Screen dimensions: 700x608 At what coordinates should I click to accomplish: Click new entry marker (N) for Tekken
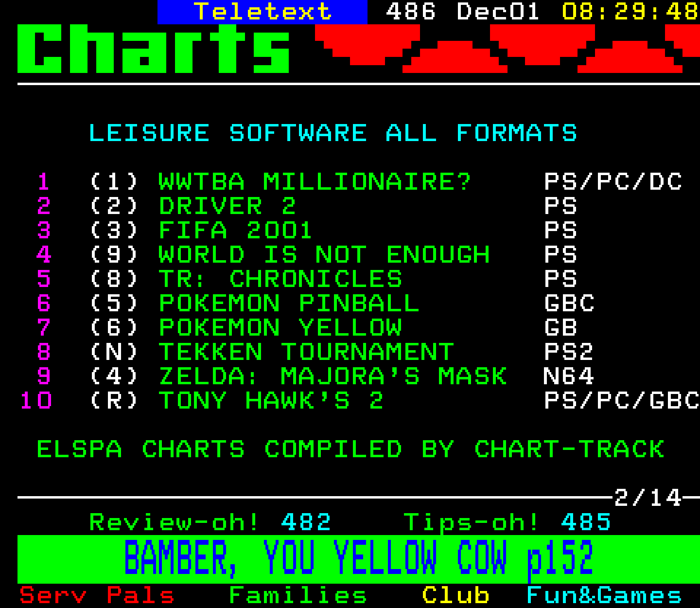point(114,352)
